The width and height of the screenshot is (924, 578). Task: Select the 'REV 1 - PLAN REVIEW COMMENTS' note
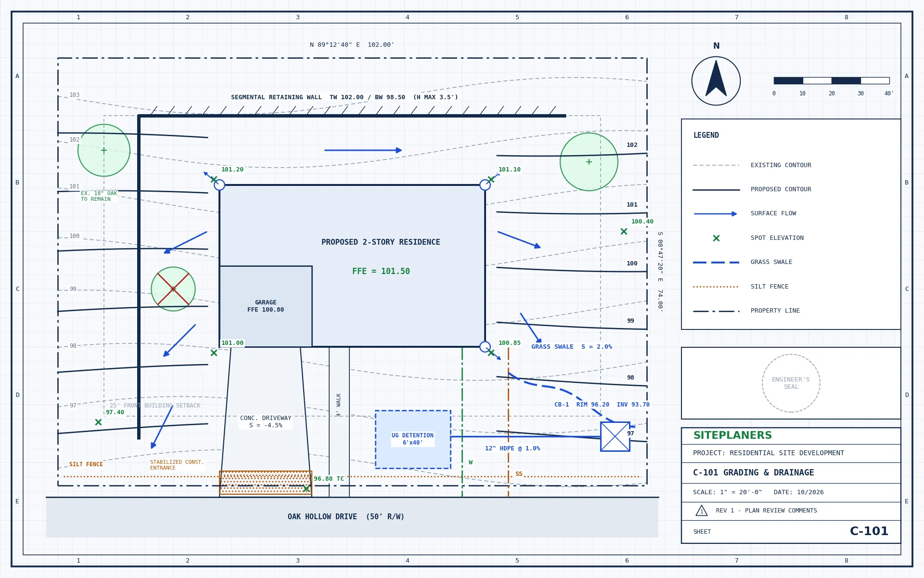click(x=767, y=511)
